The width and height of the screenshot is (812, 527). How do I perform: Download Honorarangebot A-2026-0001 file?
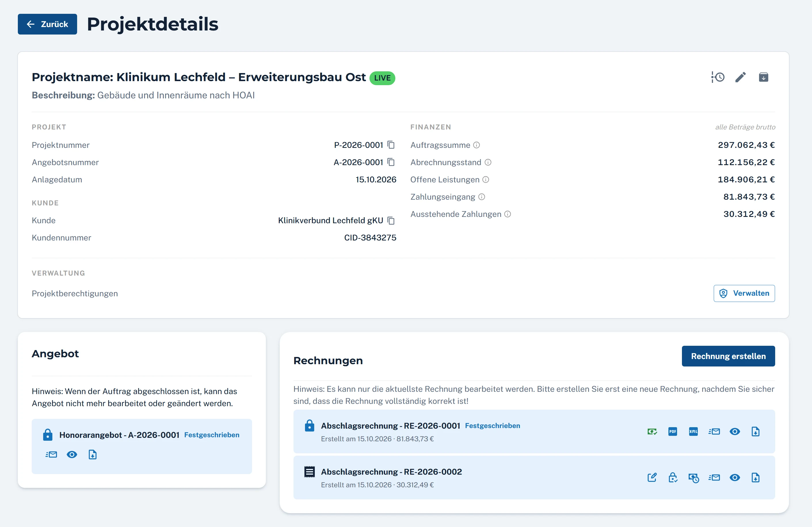pos(92,455)
